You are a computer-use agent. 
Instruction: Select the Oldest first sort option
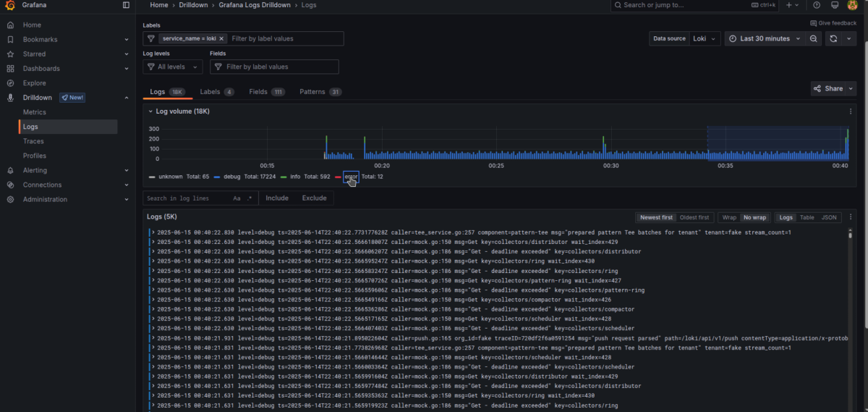(696, 217)
